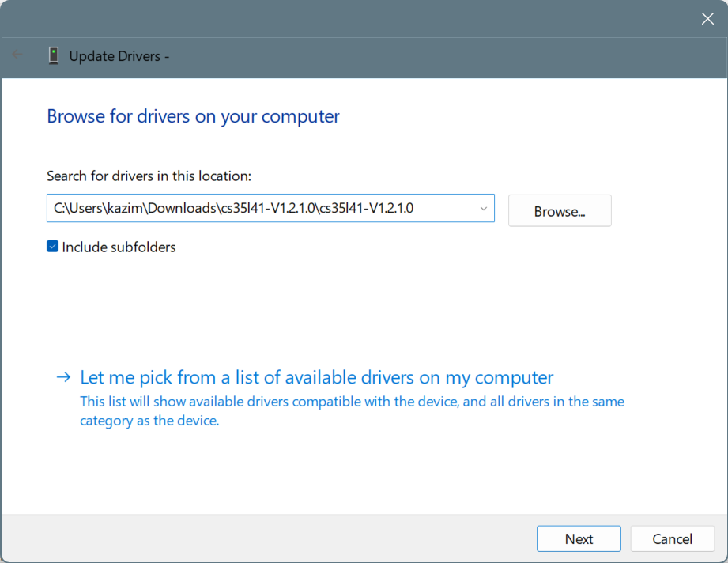728x563 pixels.
Task: Click the 'Browse...' button
Action: (559, 210)
